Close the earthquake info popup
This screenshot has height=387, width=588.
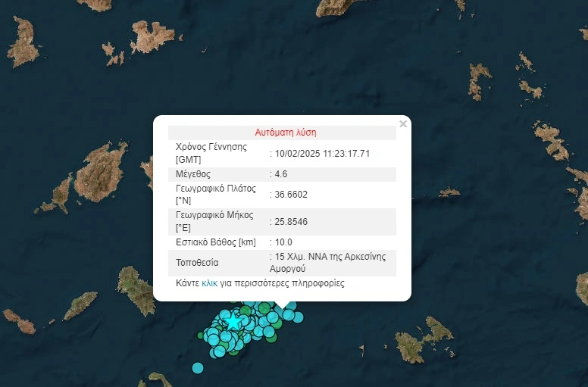[x=403, y=124]
